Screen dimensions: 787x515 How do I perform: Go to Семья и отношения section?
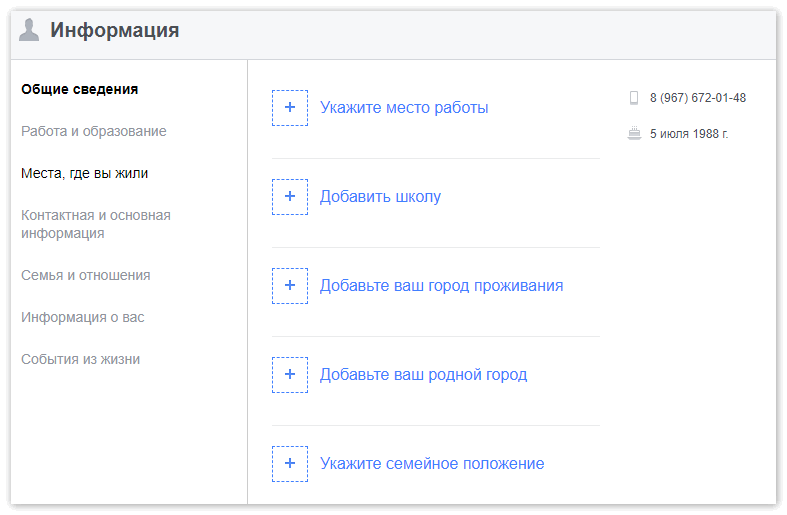click(85, 275)
